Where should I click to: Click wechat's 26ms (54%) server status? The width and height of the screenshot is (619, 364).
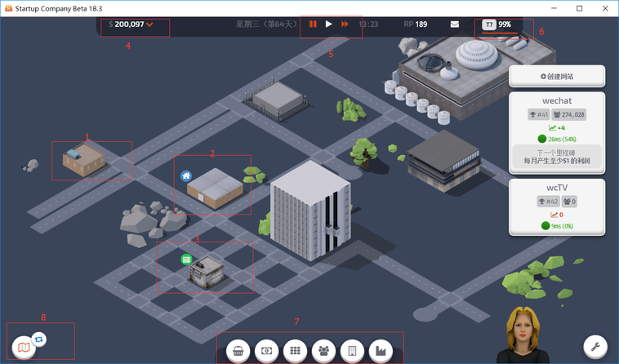557,139
